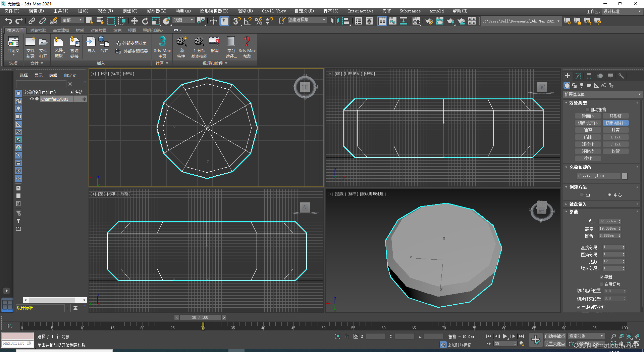Screen dimensions: 644x352
Task: Open the Extended Primitives (扩展基本体) dropdown
Action: 602,94
